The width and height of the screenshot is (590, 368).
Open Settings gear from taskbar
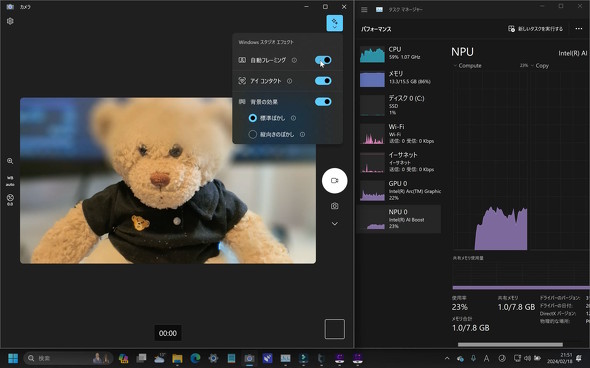[213, 358]
